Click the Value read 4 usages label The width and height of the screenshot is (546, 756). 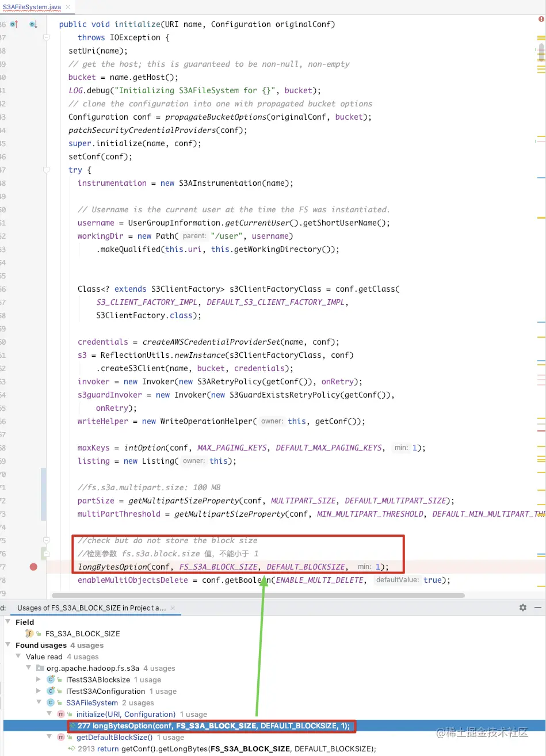pos(62,656)
